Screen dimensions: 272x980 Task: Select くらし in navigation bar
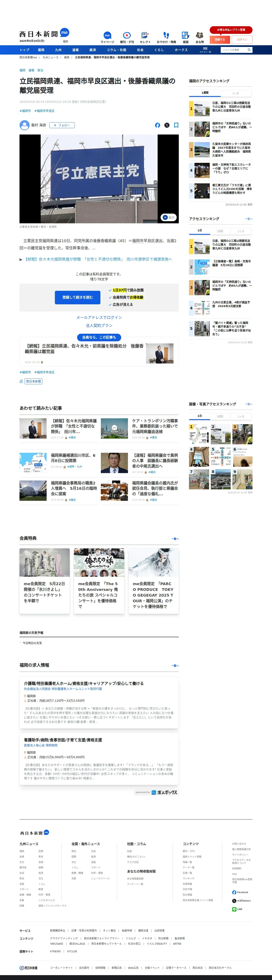coord(159,50)
